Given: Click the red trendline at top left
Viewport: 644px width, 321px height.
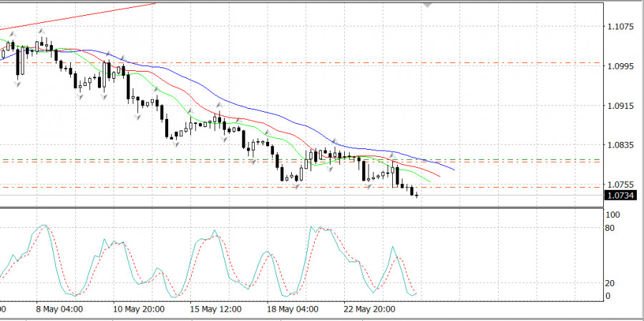Looking at the screenshot, I should tap(86, 14).
